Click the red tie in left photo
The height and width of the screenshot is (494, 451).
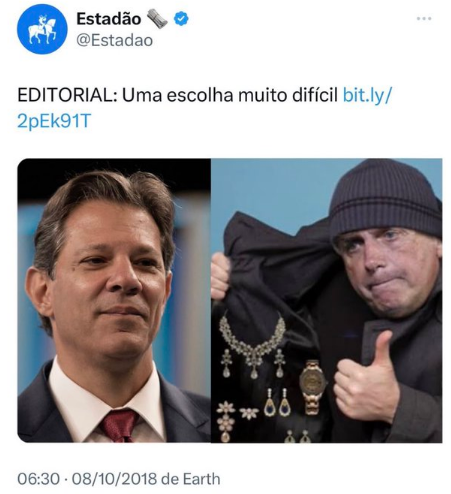click(x=119, y=425)
